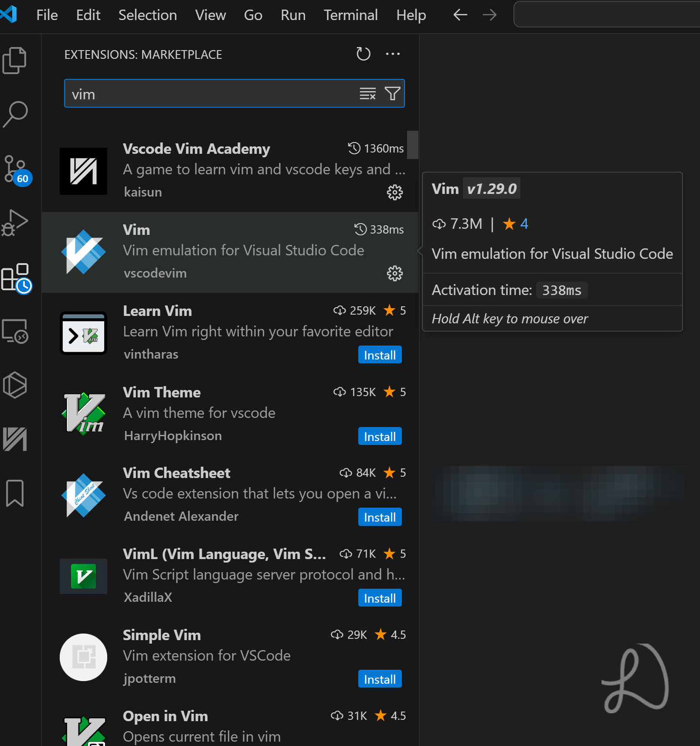Click publisher name kaisun
The height and width of the screenshot is (746, 700).
click(x=143, y=192)
